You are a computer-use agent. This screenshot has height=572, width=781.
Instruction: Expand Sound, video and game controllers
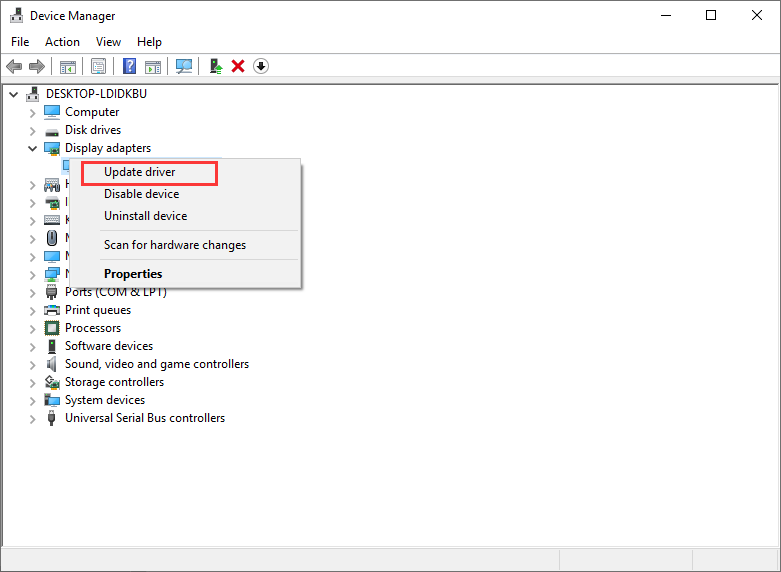[x=32, y=364]
